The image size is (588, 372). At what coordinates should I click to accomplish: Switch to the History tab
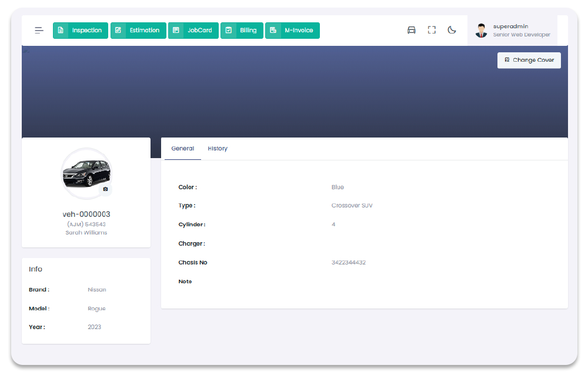218,149
